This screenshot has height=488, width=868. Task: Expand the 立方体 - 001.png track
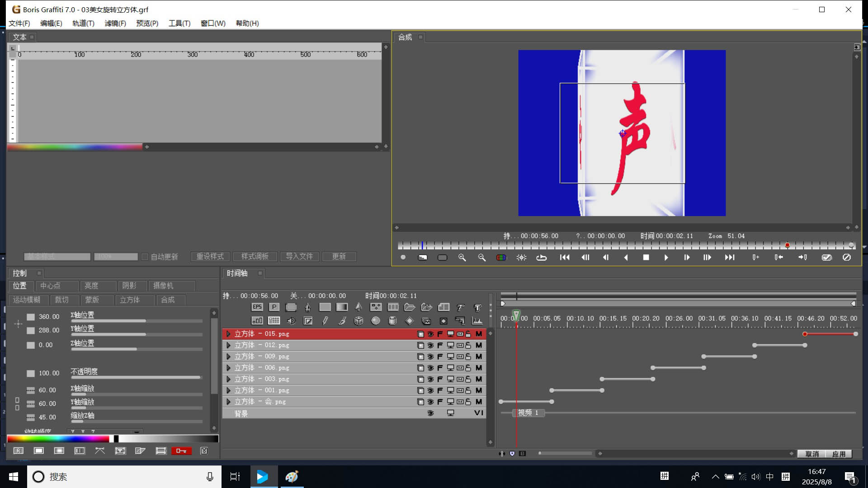[228, 390]
